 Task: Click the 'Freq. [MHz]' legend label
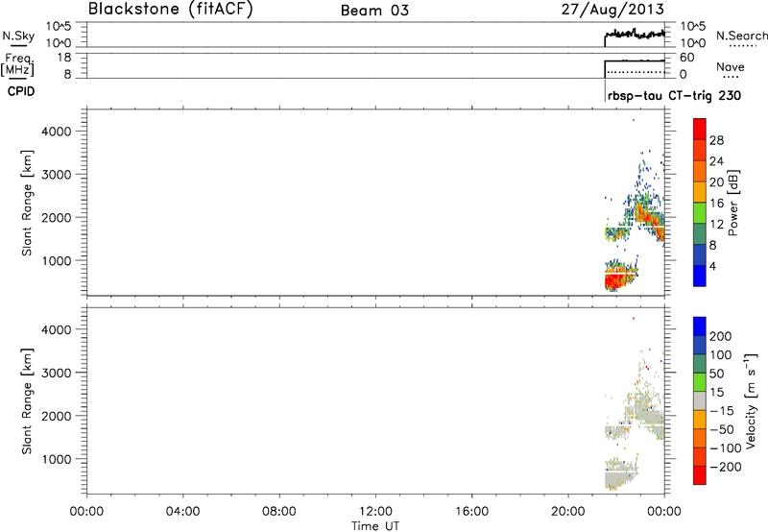17,64
